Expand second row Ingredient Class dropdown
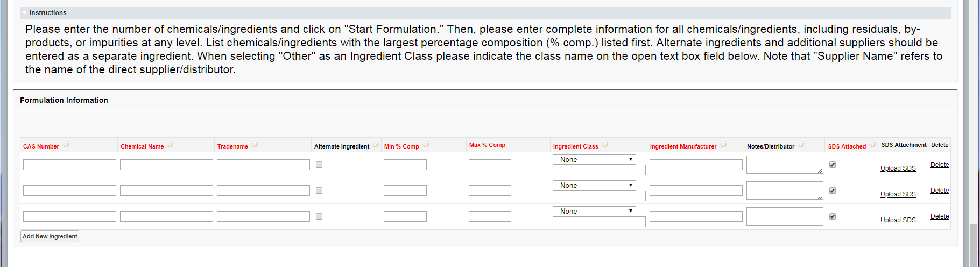The height and width of the screenshot is (267, 980). [x=594, y=186]
